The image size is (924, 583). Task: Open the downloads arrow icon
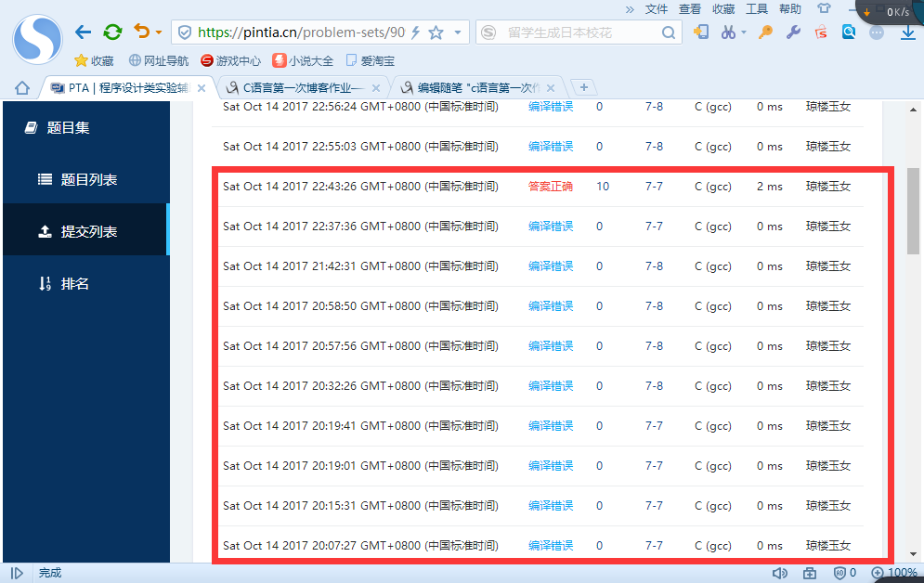click(908, 32)
